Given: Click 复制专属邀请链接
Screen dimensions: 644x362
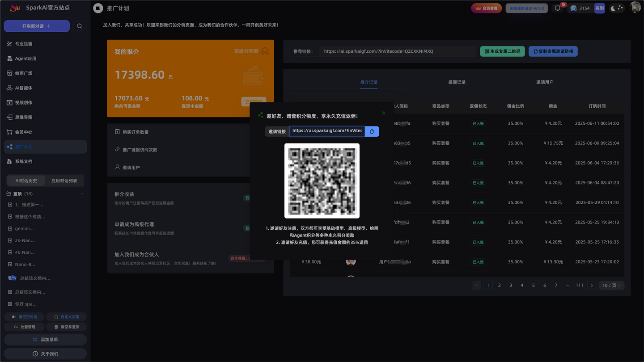Looking at the screenshot, I should pyautogui.click(x=553, y=51).
